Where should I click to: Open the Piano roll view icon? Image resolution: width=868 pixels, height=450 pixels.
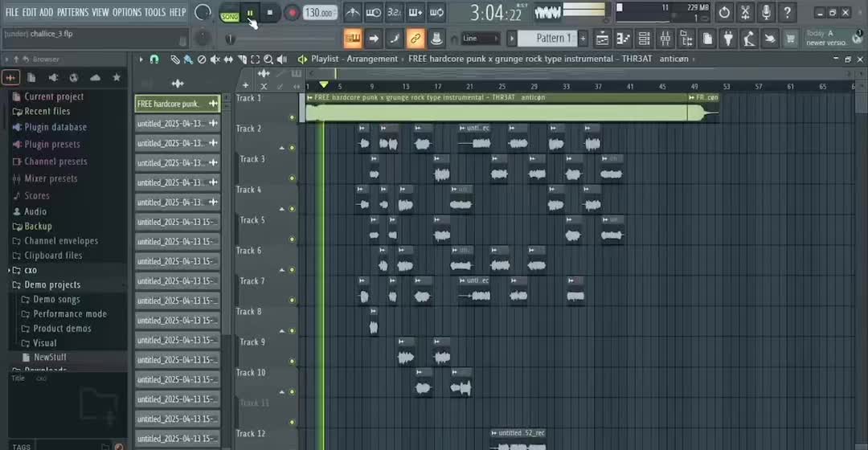tap(623, 39)
